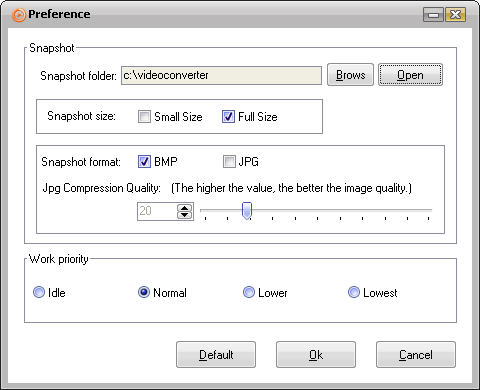
Task: Minimize the Preference window
Action: coord(433,15)
